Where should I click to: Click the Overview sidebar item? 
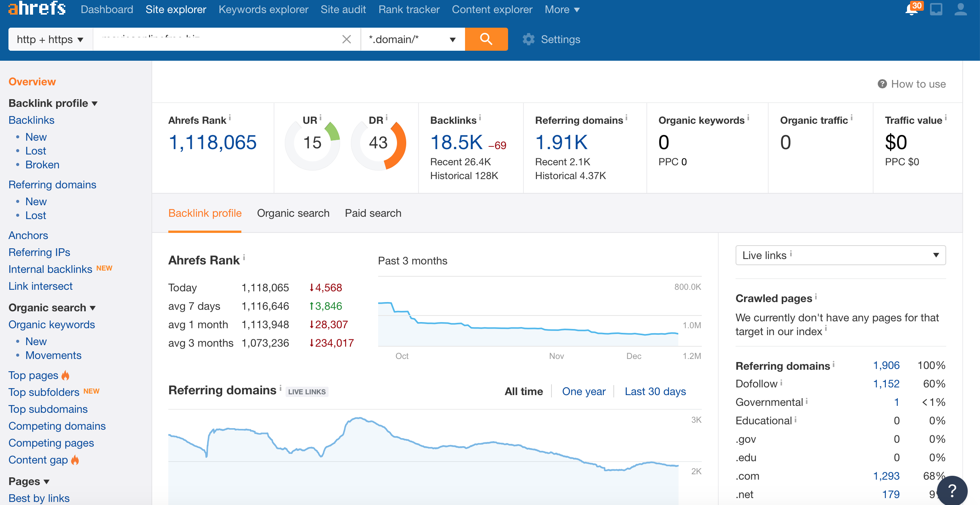(x=32, y=81)
